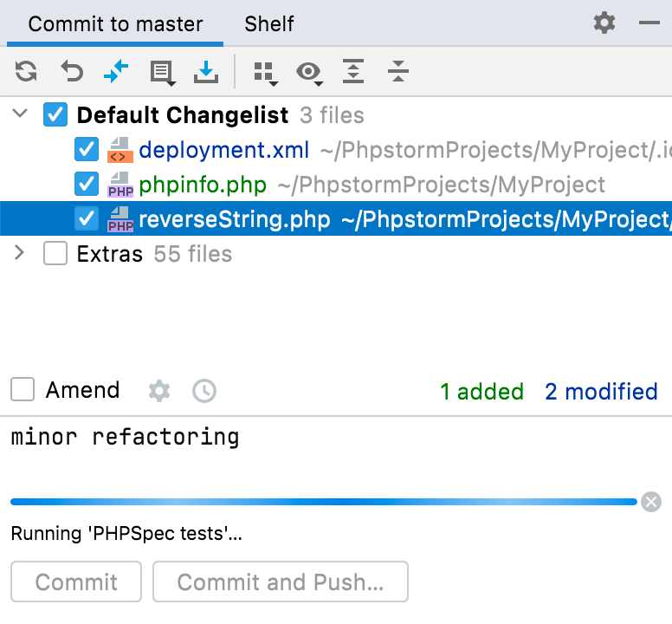Open the Changelists icon menu
Image resolution: width=672 pixels, height=624 pixels.
(163, 73)
